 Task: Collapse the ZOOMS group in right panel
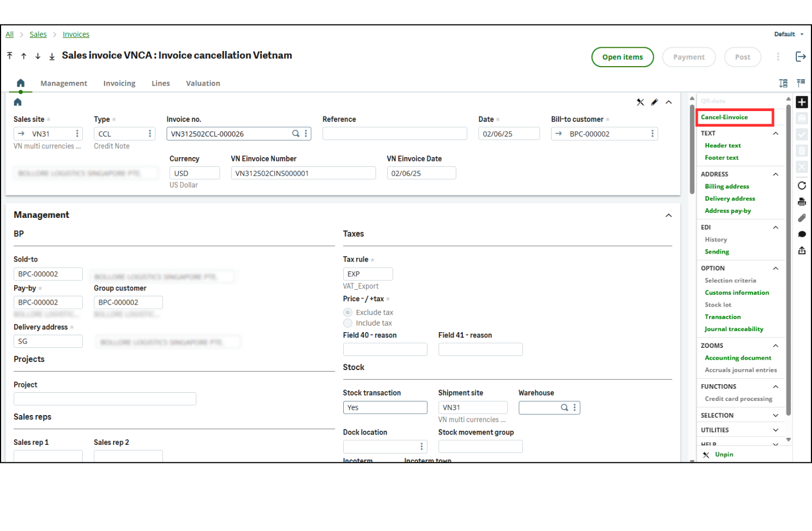(x=775, y=346)
